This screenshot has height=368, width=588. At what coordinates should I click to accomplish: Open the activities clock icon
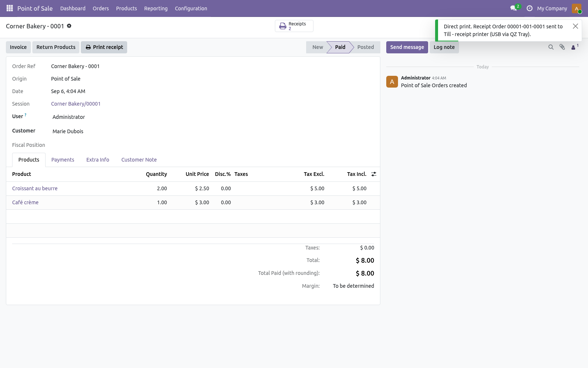pyautogui.click(x=530, y=8)
